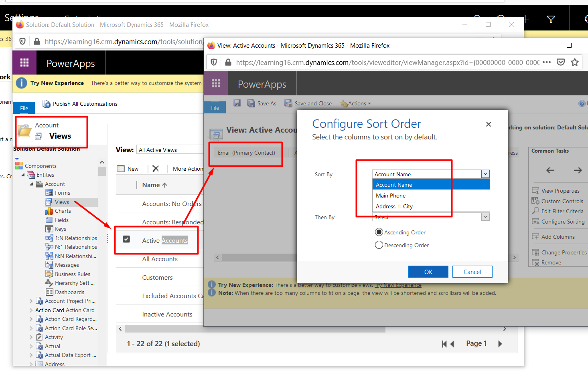The height and width of the screenshot is (371, 588).
Task: Expand the Actual entity node
Action: pos(31,346)
